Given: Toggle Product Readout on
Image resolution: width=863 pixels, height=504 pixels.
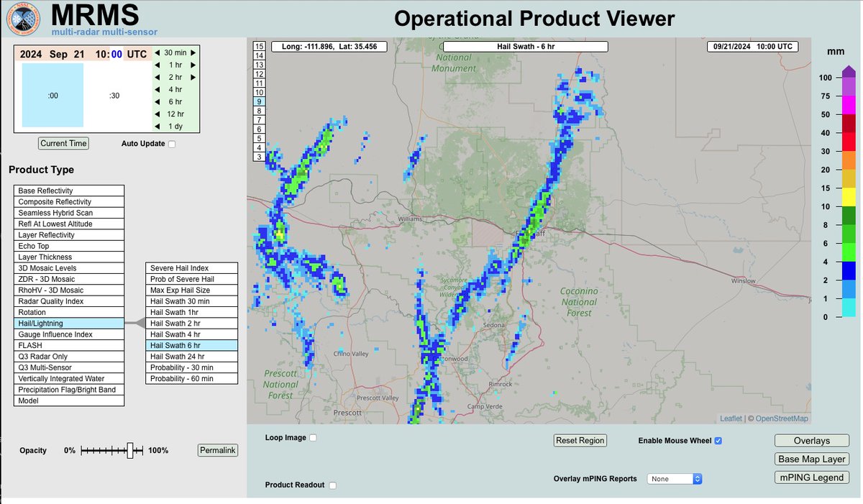Looking at the screenshot, I should pos(332,485).
